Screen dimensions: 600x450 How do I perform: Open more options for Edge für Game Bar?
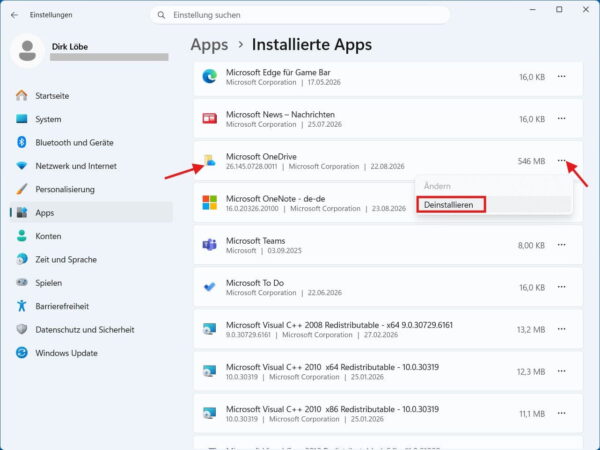561,77
